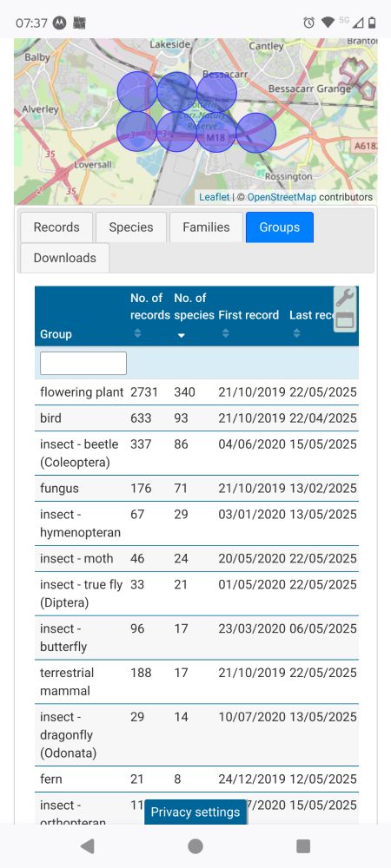Select the bird group row

point(196,418)
